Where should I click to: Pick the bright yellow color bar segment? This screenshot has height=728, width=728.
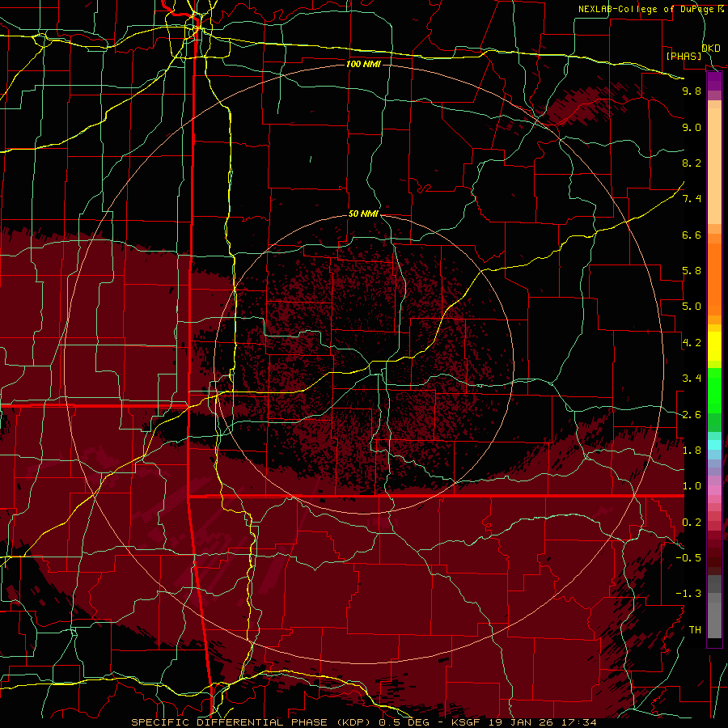(x=714, y=346)
